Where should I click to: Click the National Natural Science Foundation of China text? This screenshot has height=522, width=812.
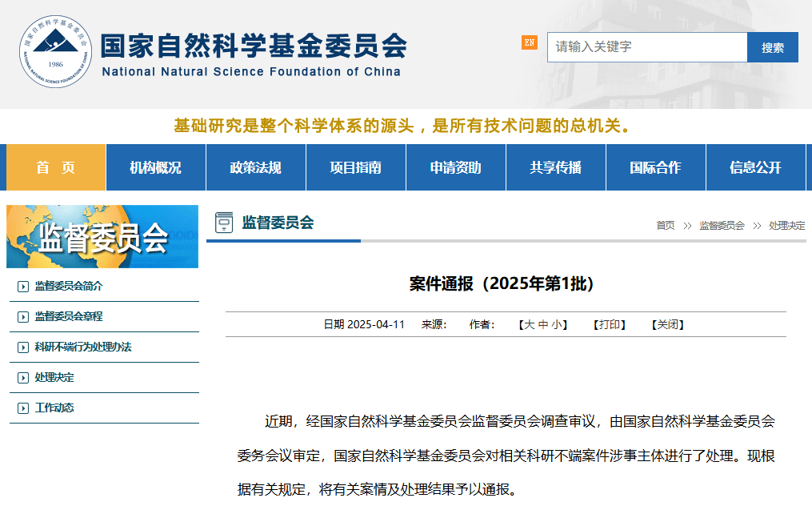[x=251, y=71]
